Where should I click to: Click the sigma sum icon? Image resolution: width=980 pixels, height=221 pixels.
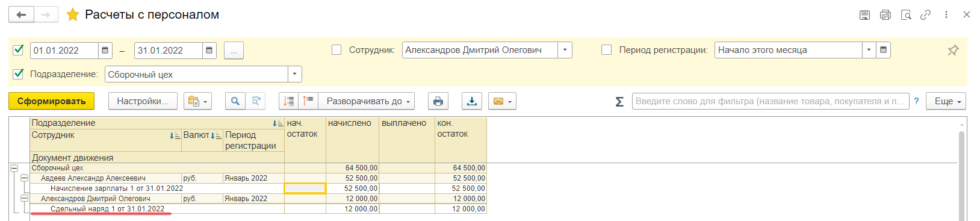pyautogui.click(x=619, y=102)
